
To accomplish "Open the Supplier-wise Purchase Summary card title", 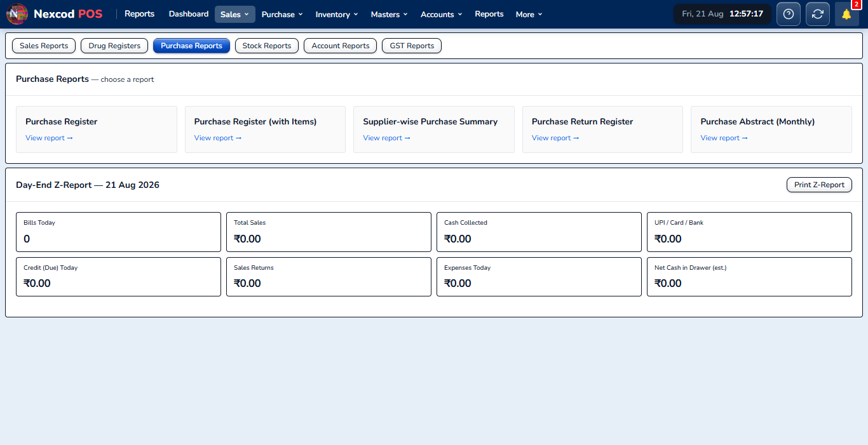I will tap(430, 121).
